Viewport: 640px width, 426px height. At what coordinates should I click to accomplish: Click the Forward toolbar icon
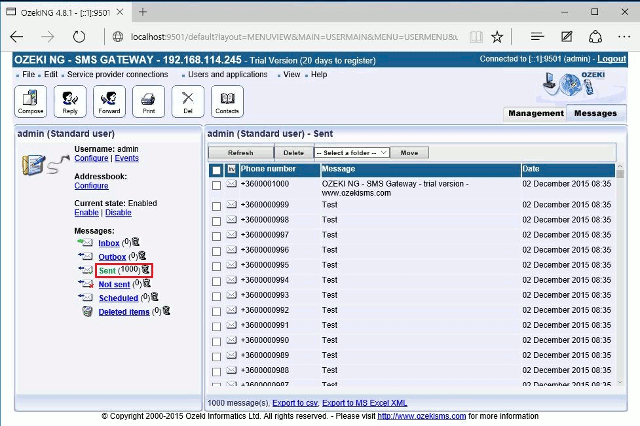(x=109, y=101)
